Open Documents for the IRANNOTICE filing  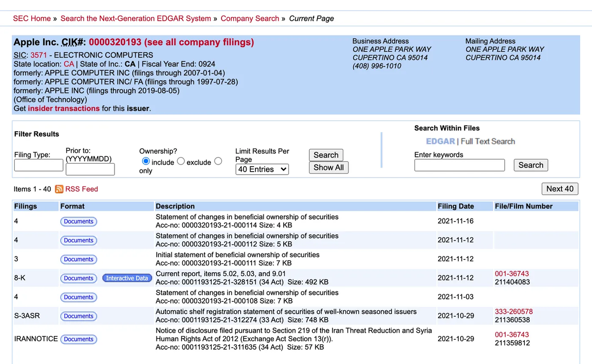[78, 339]
